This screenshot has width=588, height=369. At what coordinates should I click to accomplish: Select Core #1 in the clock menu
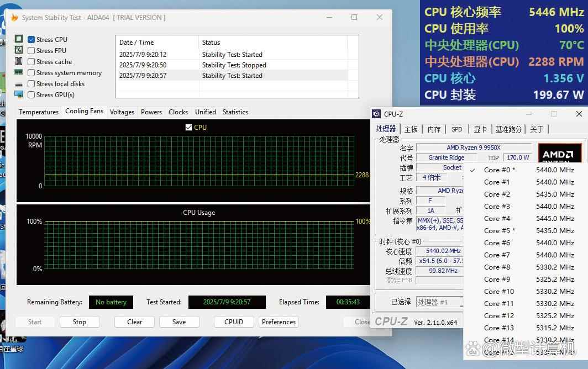pyautogui.click(x=524, y=182)
